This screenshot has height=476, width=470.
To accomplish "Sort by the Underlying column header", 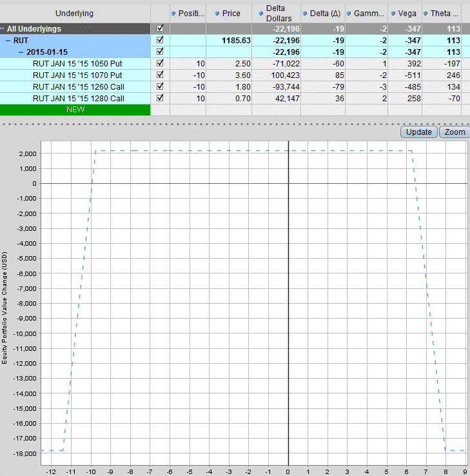I will coord(74,14).
